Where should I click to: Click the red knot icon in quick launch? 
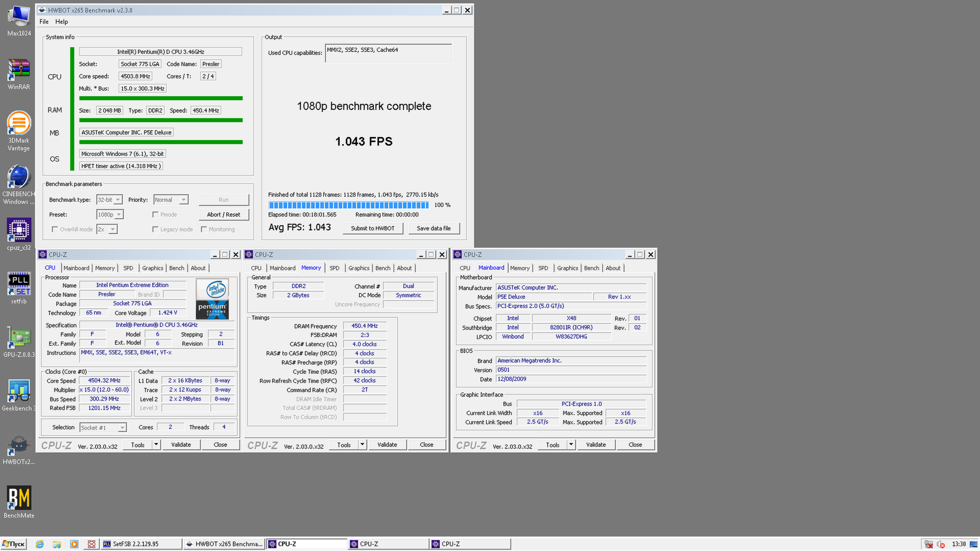pos(91,544)
